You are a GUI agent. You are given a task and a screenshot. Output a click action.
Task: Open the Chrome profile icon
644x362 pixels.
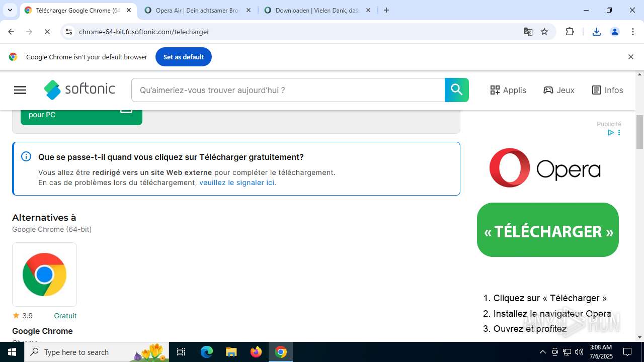(615, 32)
